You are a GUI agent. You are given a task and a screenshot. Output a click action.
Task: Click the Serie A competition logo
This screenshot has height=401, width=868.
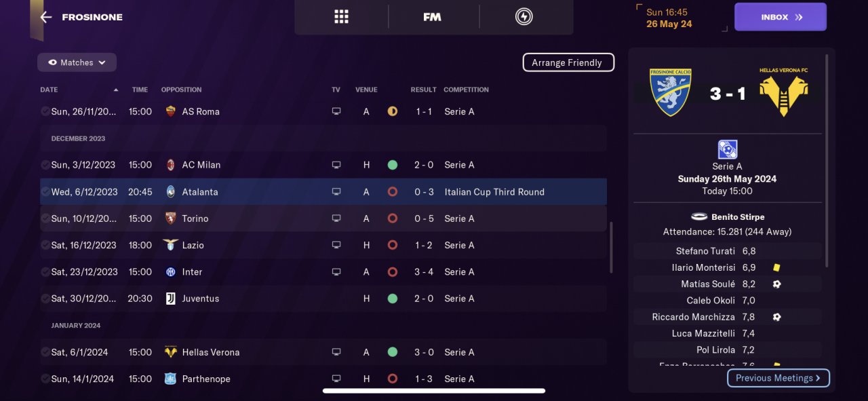pyautogui.click(x=727, y=149)
